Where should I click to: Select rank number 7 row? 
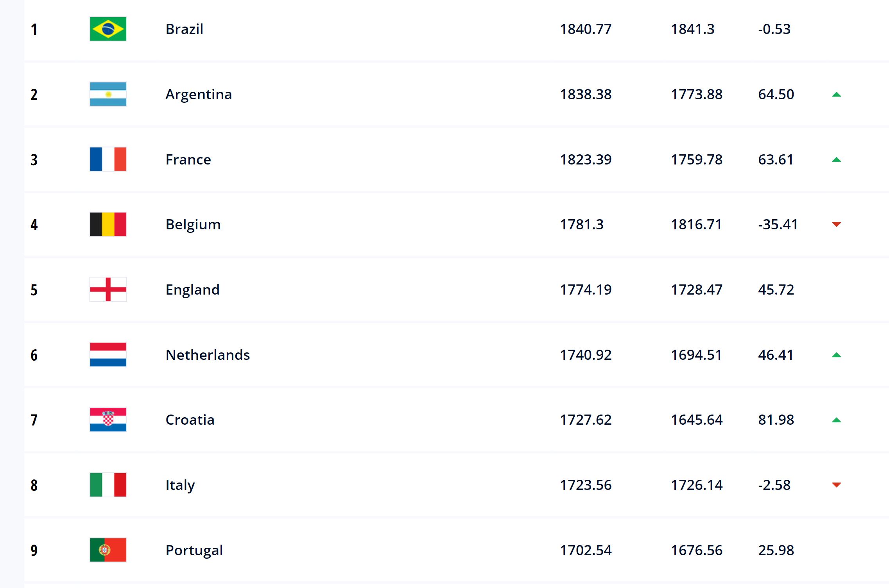(457, 420)
